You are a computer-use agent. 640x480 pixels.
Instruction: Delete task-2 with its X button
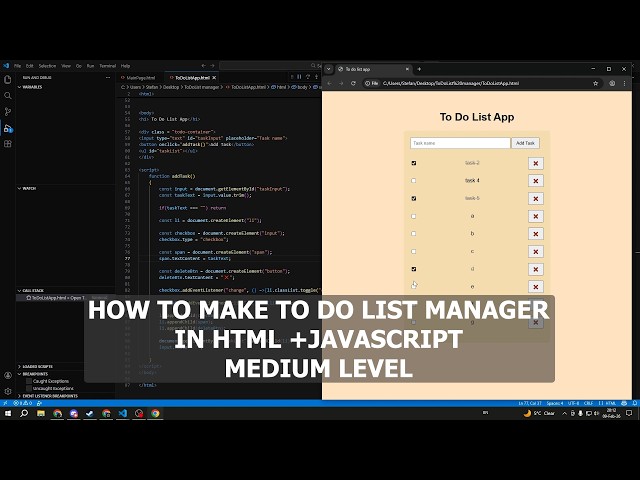coord(536,163)
